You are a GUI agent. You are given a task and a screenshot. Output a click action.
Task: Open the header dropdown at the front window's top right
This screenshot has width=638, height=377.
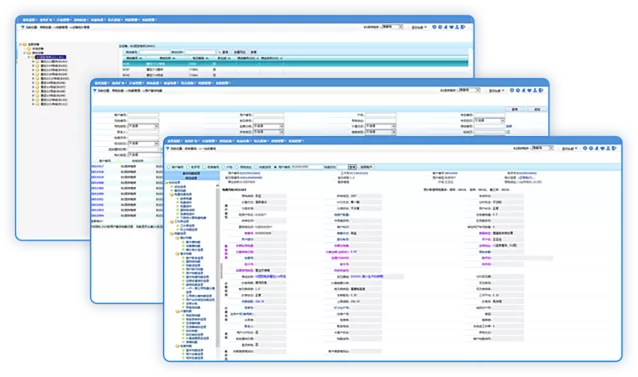pos(542,148)
